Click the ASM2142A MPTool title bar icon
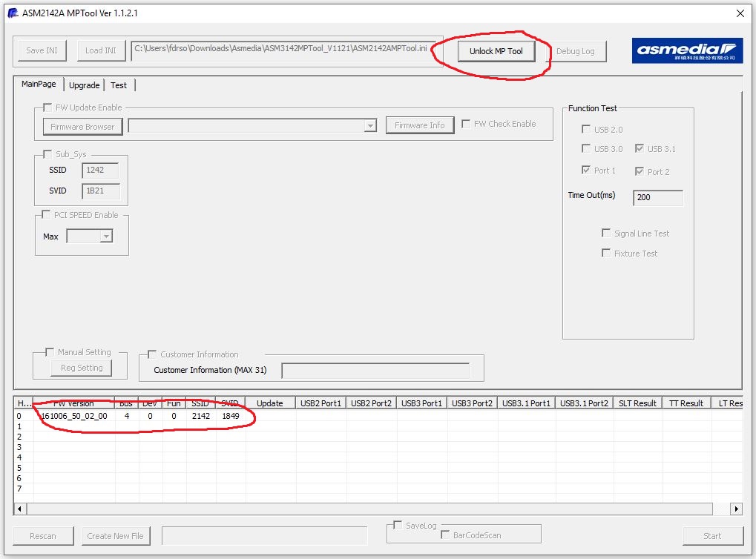This screenshot has width=756, height=559. 13,13
